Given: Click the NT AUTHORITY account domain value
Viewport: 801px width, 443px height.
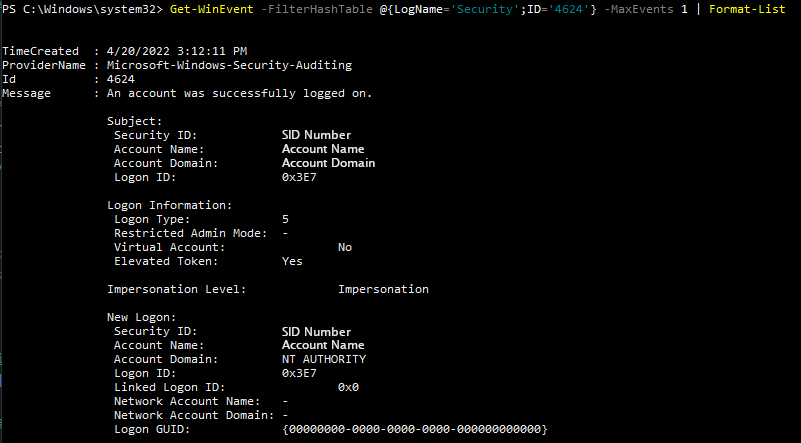Looking at the screenshot, I should pyautogui.click(x=324, y=359).
